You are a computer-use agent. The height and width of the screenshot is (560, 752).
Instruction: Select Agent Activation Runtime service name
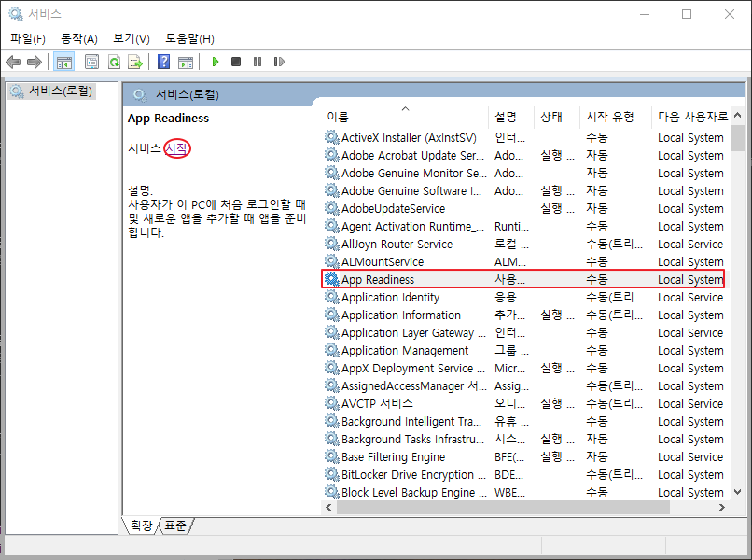pos(413,226)
